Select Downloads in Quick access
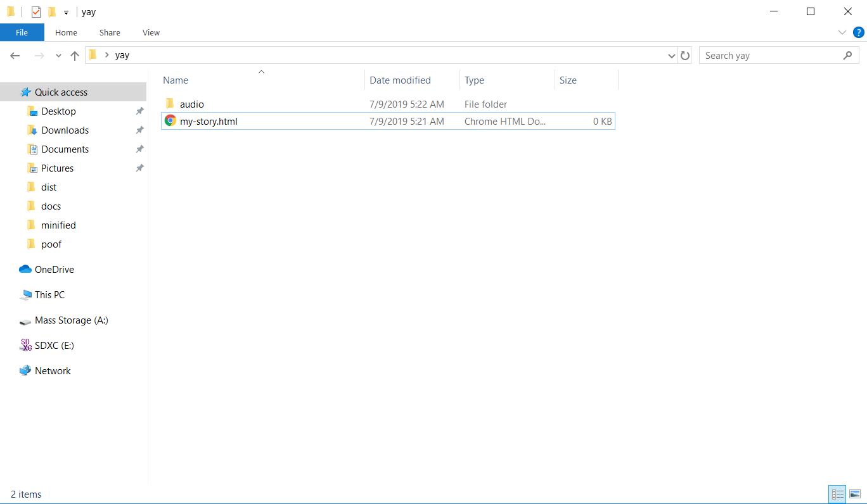 coord(65,130)
